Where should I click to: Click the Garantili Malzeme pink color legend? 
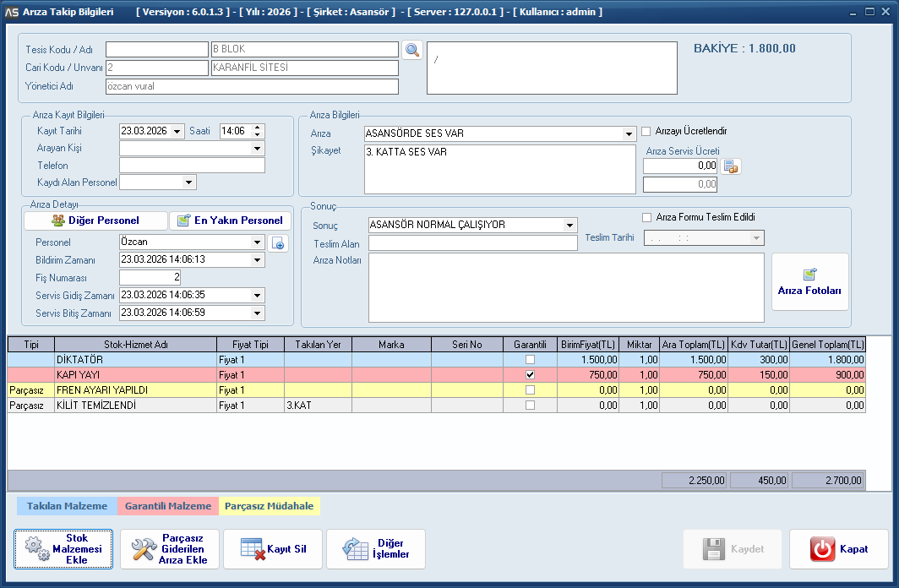[168, 506]
